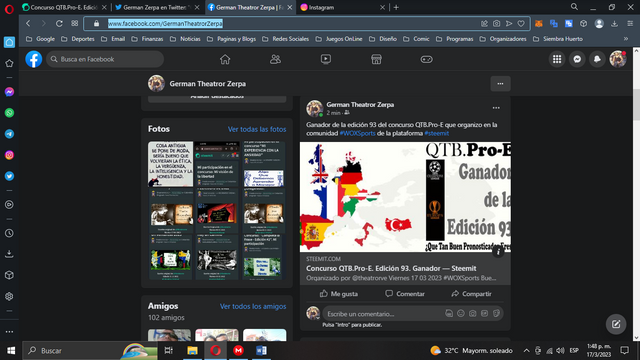Viewport: 640px width, 360px height.
Task: Open Facebook Gaming icon
Action: pos(427,59)
